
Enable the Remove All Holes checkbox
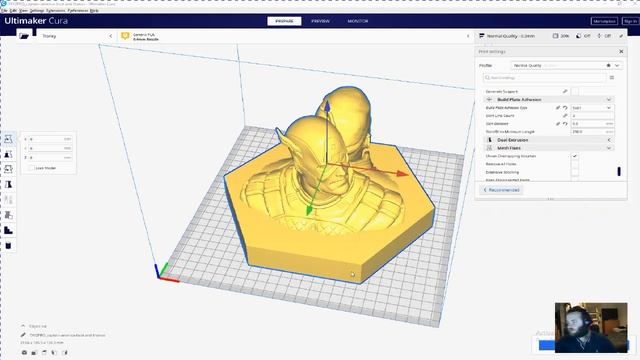point(575,164)
